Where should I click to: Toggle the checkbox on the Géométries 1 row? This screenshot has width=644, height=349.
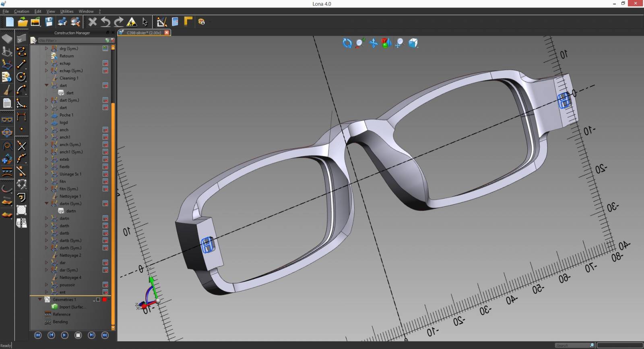tap(98, 300)
